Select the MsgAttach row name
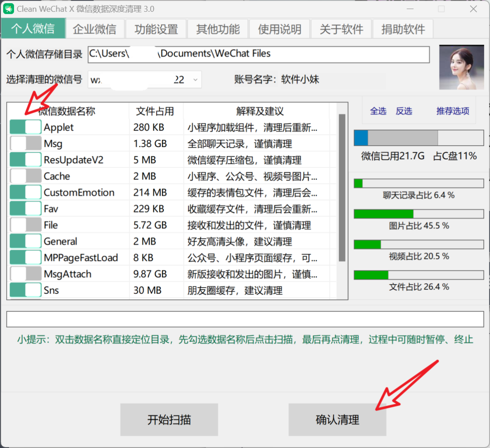490x448 pixels. pos(68,274)
